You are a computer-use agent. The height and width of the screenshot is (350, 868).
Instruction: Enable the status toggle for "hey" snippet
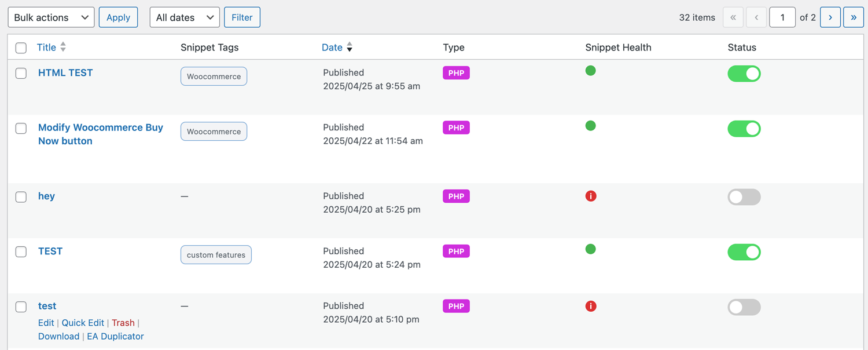point(744,197)
